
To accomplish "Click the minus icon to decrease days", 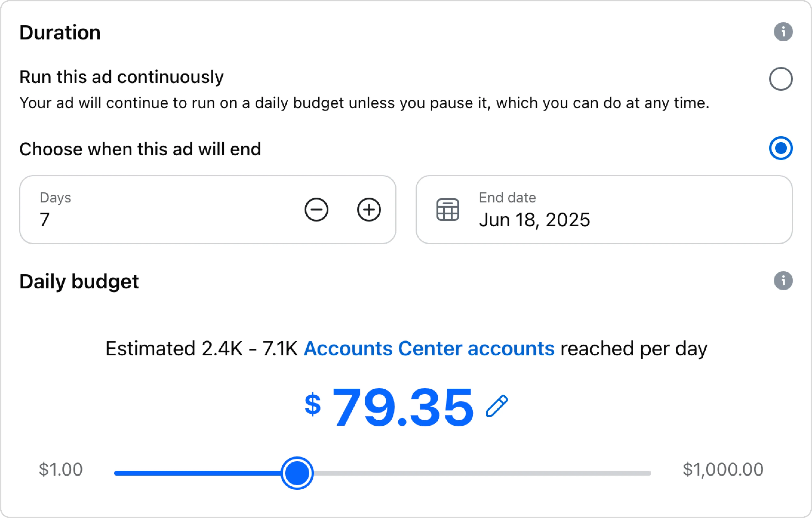I will click(317, 209).
